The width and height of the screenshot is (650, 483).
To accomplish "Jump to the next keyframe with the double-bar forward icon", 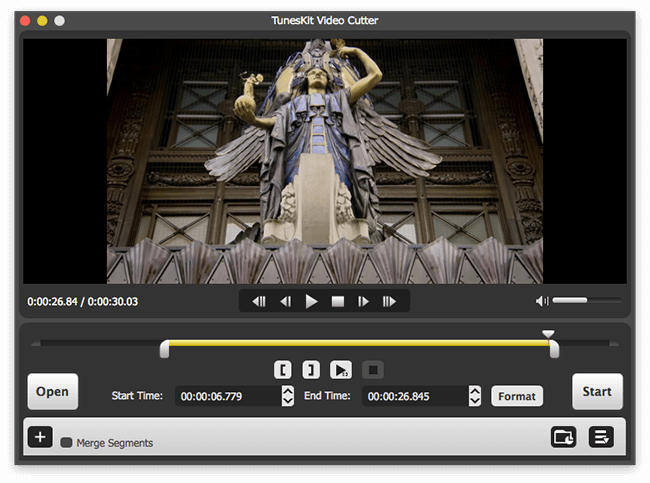I will pos(389,301).
